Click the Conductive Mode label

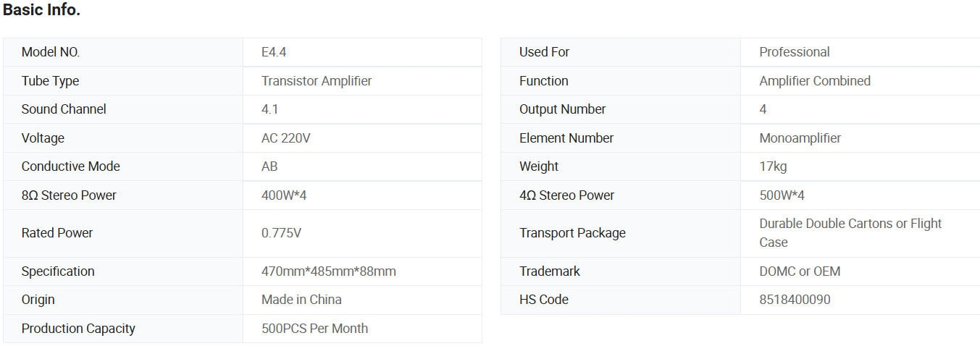point(71,166)
